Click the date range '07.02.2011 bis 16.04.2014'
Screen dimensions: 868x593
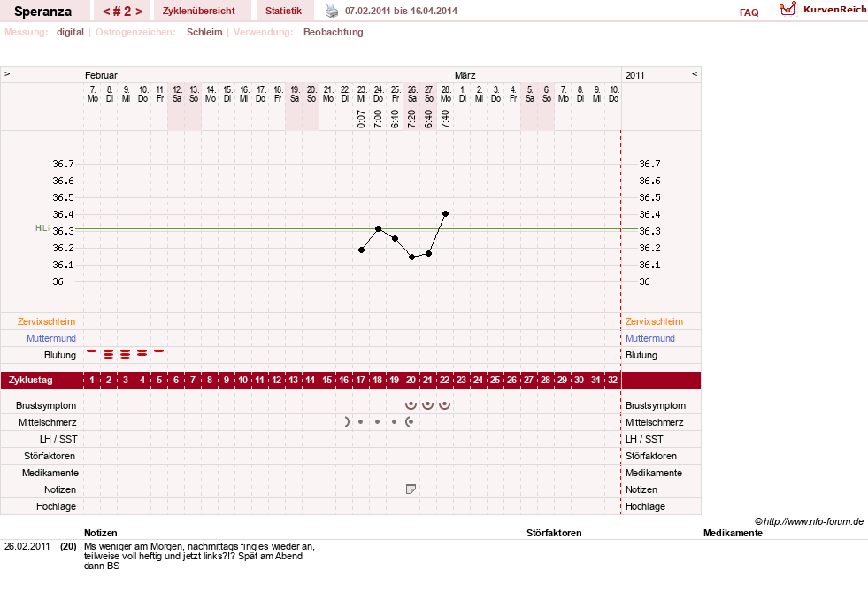(402, 11)
